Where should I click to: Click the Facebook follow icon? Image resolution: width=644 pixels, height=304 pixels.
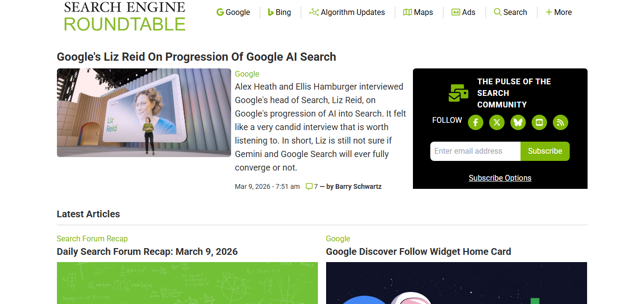475,122
